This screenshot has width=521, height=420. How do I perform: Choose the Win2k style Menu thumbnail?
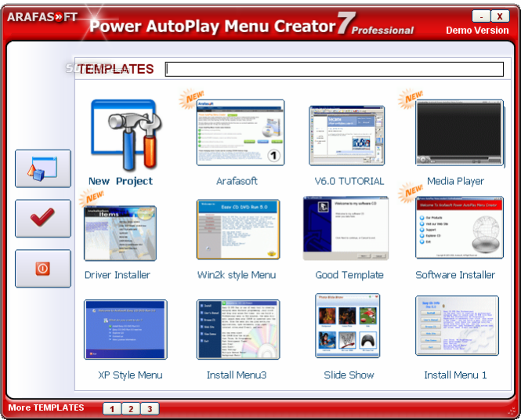[x=238, y=230]
